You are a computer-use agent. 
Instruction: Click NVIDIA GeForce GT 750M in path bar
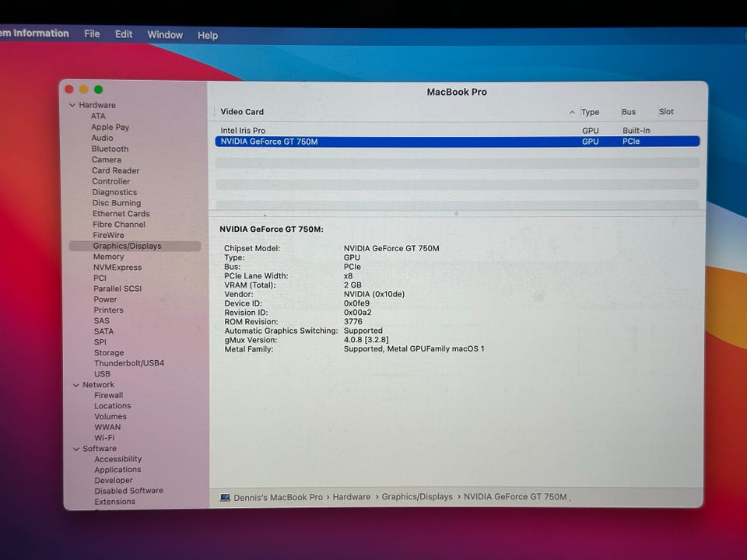coord(515,497)
